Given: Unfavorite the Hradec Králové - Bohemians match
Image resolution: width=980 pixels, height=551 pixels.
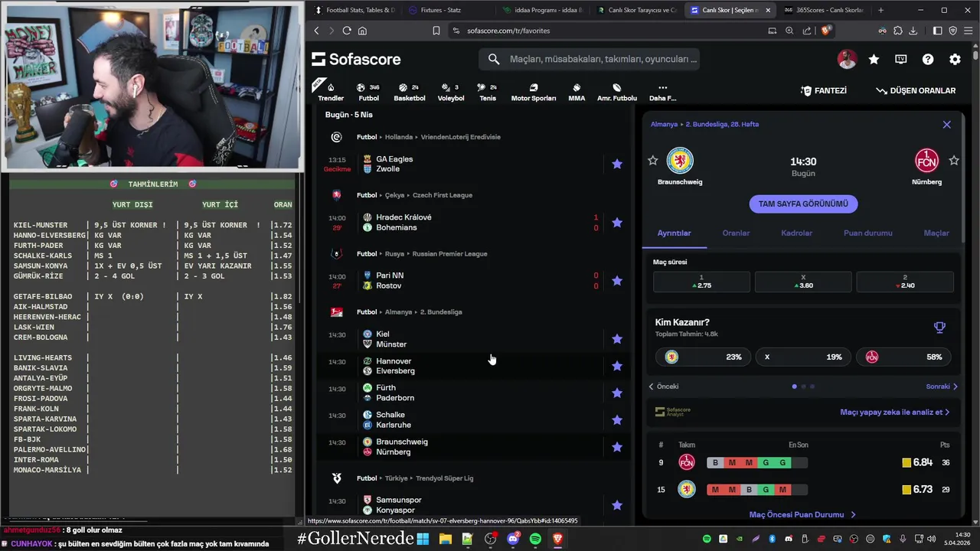Looking at the screenshot, I should click(617, 223).
